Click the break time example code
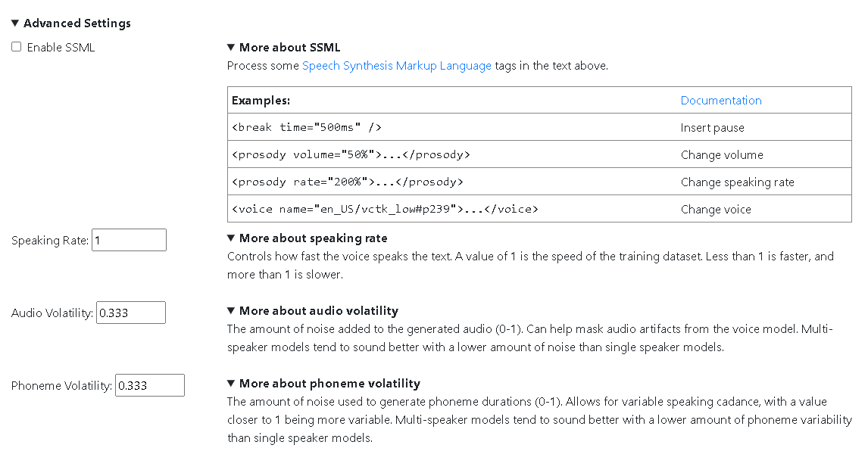This screenshot has height=473, width=868. click(x=307, y=127)
